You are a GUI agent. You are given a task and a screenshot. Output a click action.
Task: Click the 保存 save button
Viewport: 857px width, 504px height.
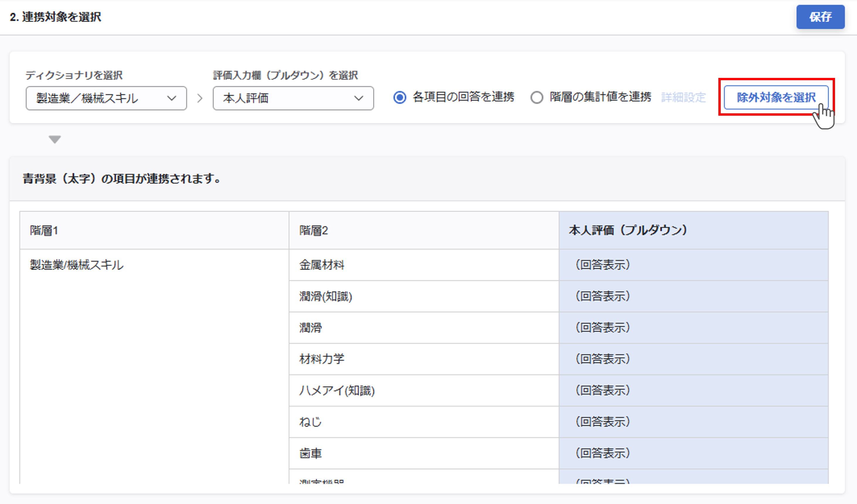click(x=820, y=17)
